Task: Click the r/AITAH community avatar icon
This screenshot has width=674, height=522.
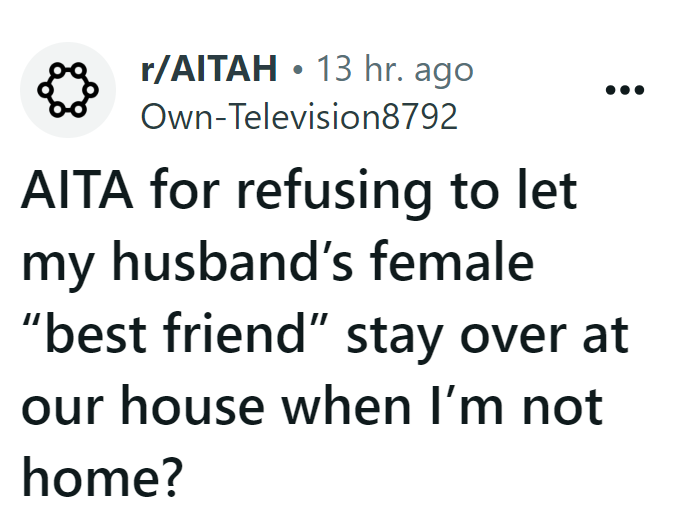Action: (x=68, y=89)
